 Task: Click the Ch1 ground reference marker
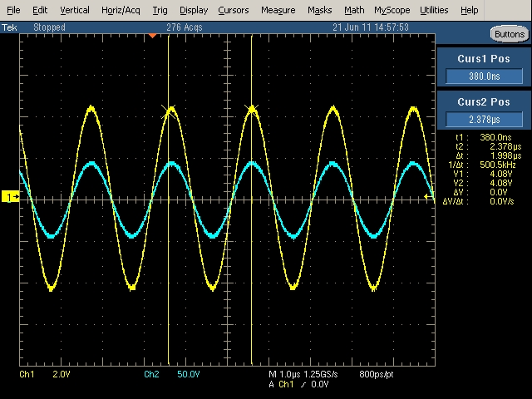tap(11, 196)
